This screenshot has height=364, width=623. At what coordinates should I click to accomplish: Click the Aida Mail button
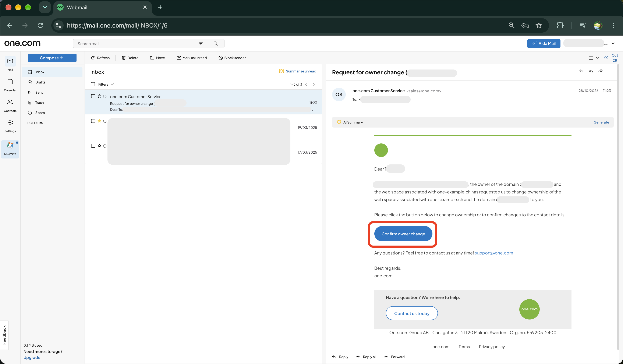tap(543, 43)
